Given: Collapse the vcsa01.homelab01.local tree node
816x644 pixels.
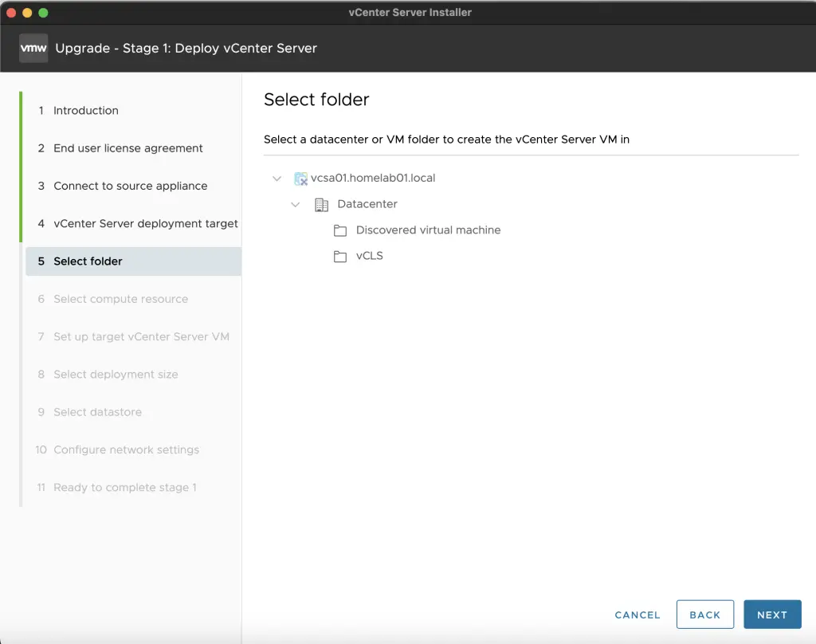Looking at the screenshot, I should [277, 178].
